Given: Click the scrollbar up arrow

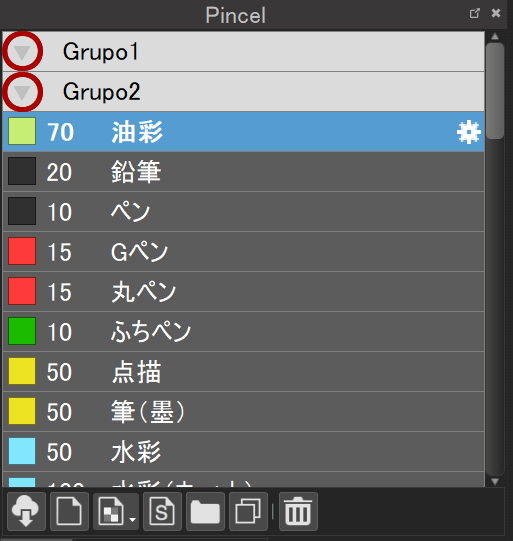Looking at the screenshot, I should [495, 36].
